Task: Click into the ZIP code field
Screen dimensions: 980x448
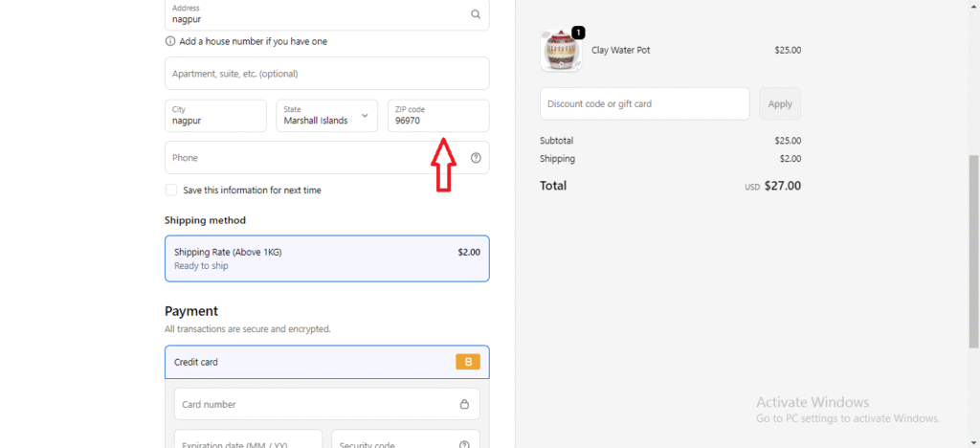Action: 437,116
